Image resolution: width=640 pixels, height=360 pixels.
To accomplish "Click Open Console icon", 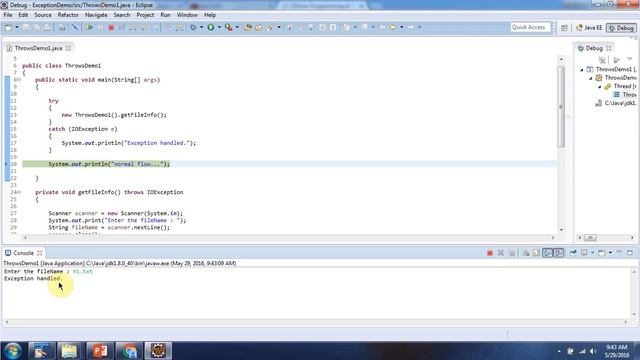I will 601,253.
